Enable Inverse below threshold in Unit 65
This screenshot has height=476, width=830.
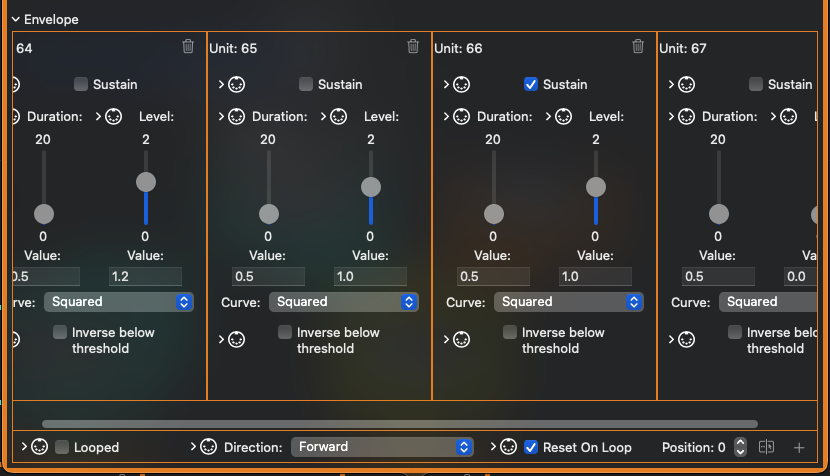pyautogui.click(x=285, y=332)
